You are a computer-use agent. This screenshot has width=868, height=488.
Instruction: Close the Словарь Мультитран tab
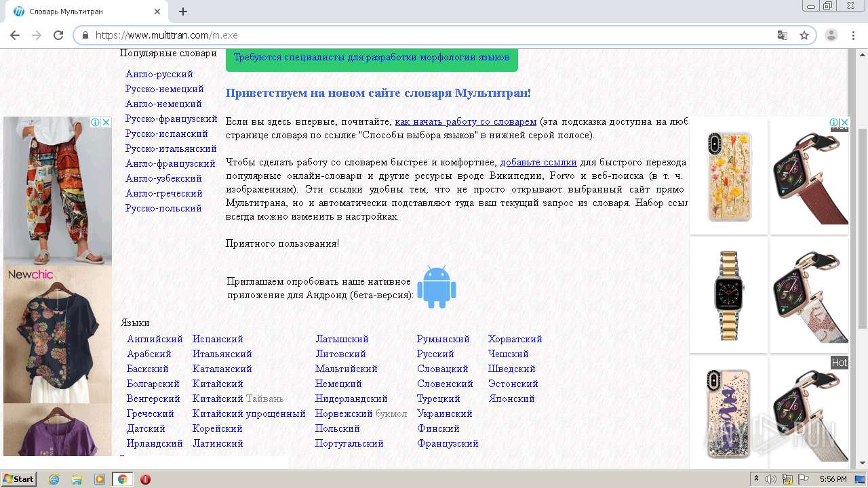(x=157, y=12)
